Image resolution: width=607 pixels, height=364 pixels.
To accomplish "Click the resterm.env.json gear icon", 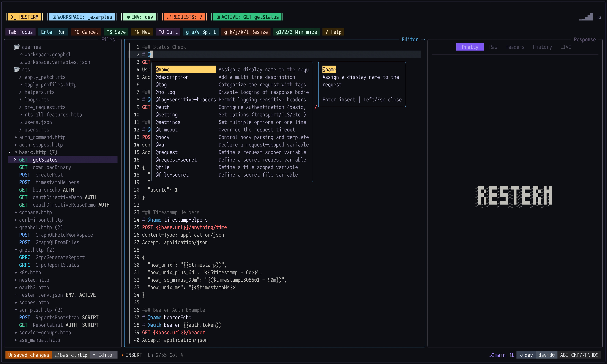I will pyautogui.click(x=16, y=295).
